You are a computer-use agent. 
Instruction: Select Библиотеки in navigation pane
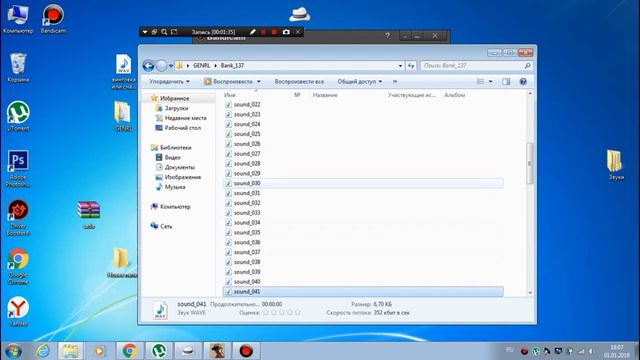176,147
